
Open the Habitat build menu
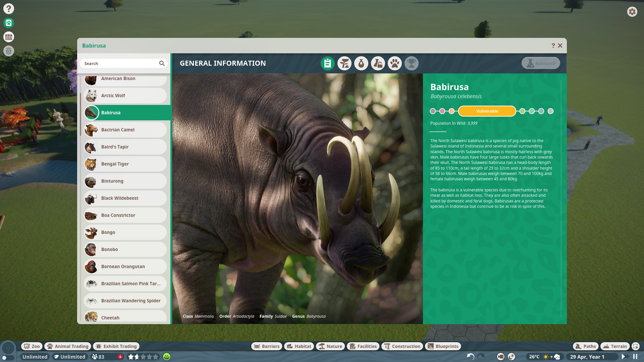[x=299, y=346]
